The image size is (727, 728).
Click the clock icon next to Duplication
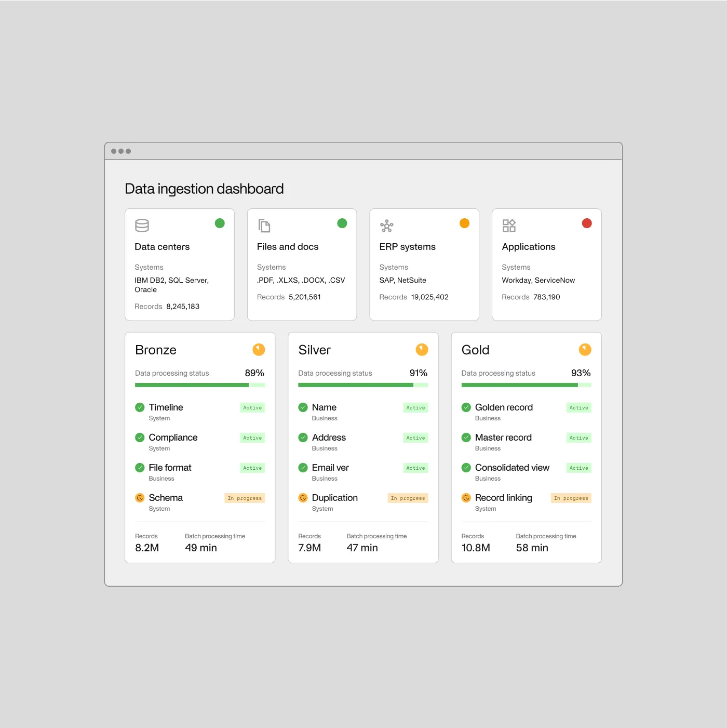(303, 498)
